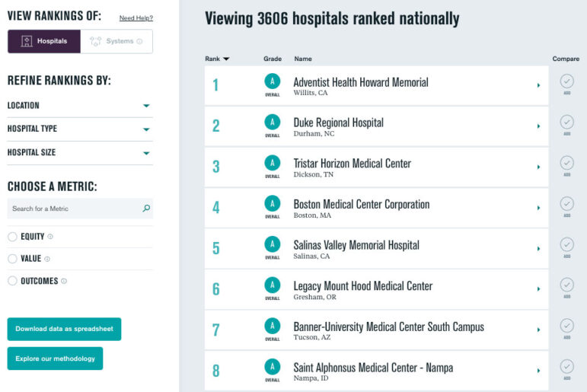This screenshot has height=392, width=587.
Task: Expand the Hospital Size filter
Action: click(x=146, y=153)
